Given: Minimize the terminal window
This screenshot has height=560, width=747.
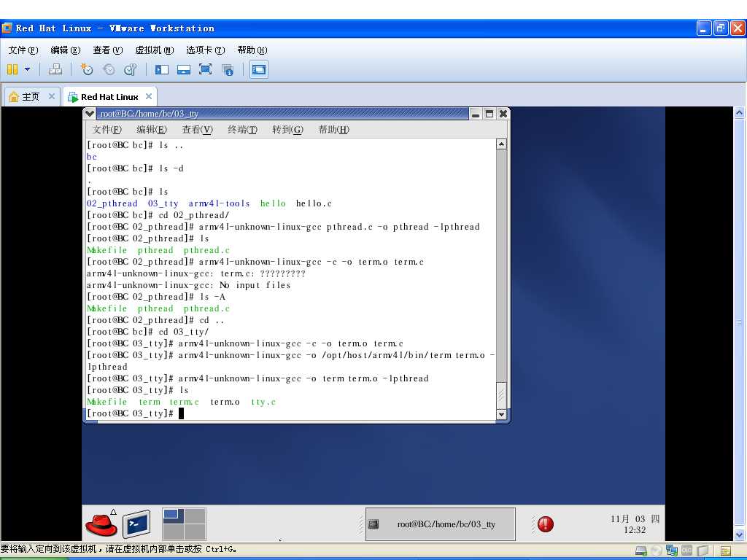Looking at the screenshot, I should pos(475,114).
